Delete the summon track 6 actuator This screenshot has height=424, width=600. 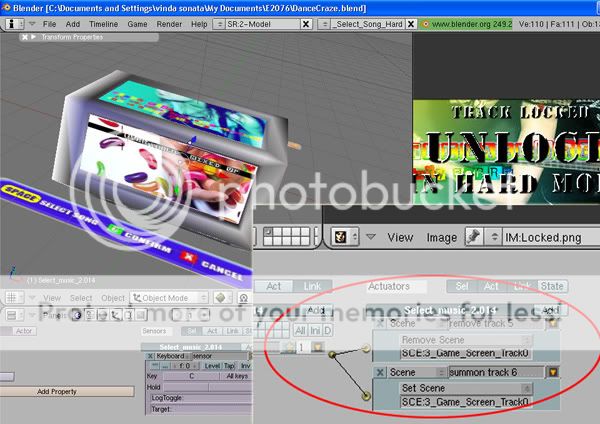(381, 372)
